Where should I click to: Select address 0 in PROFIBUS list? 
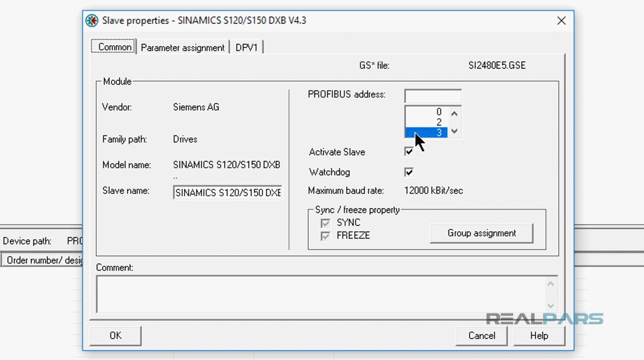point(426,111)
